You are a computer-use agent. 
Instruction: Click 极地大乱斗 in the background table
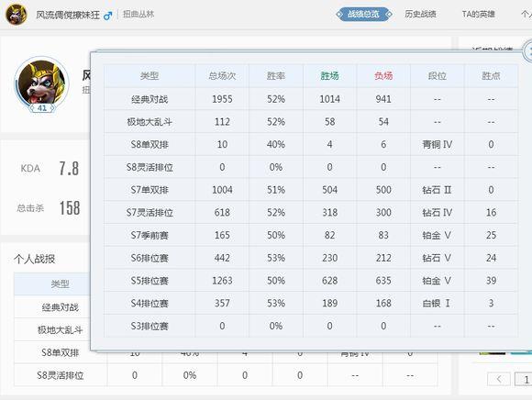pyautogui.click(x=61, y=330)
